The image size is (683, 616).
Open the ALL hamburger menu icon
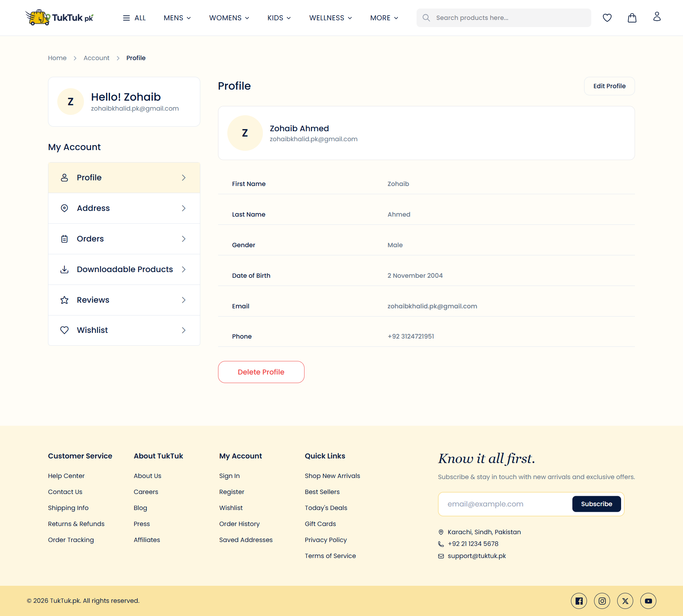(x=126, y=18)
